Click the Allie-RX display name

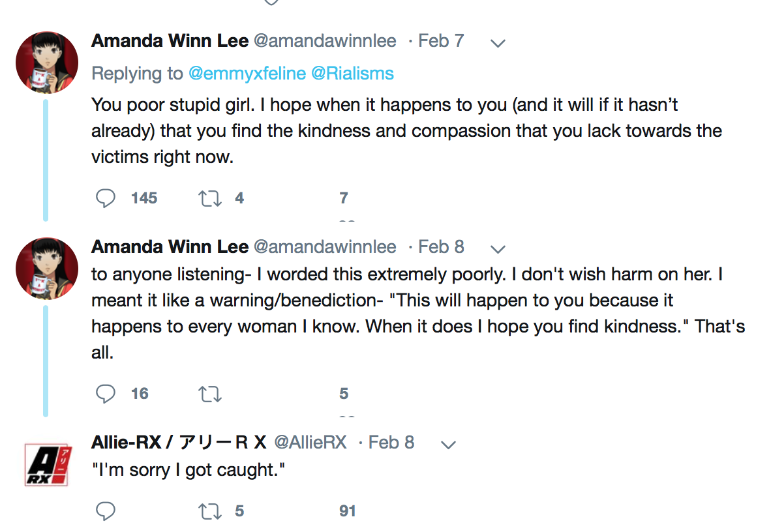pos(179,442)
